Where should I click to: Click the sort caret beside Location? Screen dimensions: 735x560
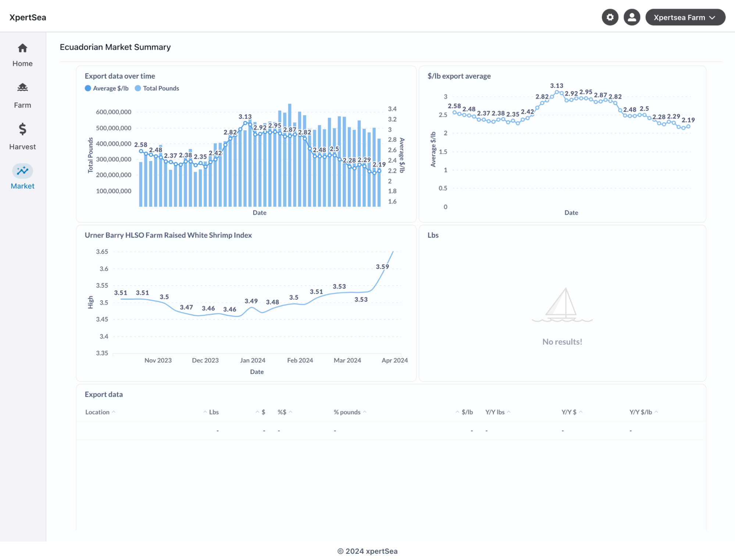click(114, 412)
